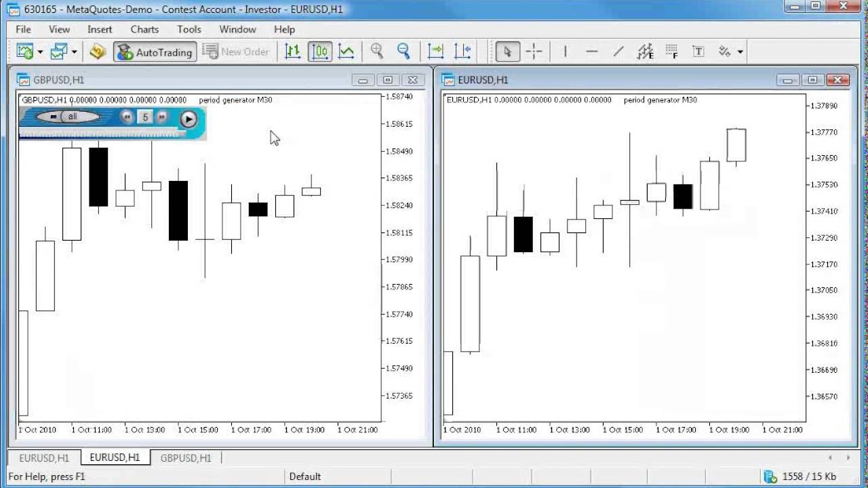The height and width of the screenshot is (488, 868).
Task: Click the Profiles toolbar icon
Action: pyautogui.click(x=60, y=52)
